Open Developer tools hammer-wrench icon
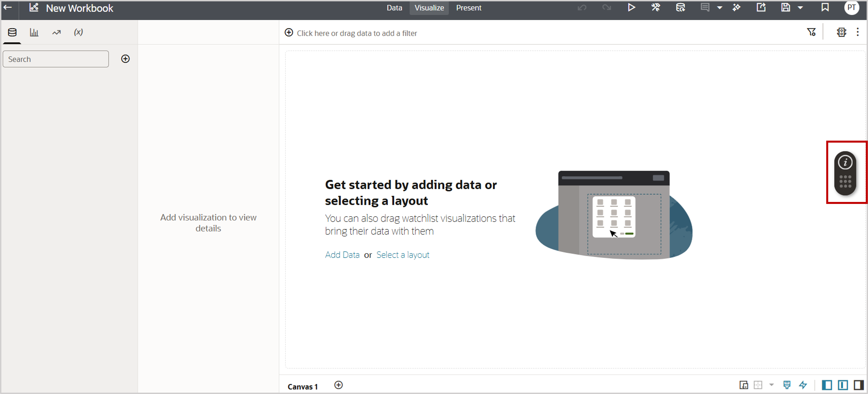The height and width of the screenshot is (394, 868). pyautogui.click(x=655, y=7)
